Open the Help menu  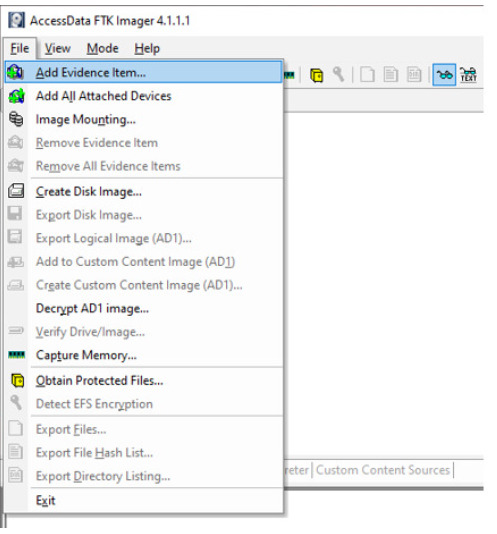coord(147,48)
